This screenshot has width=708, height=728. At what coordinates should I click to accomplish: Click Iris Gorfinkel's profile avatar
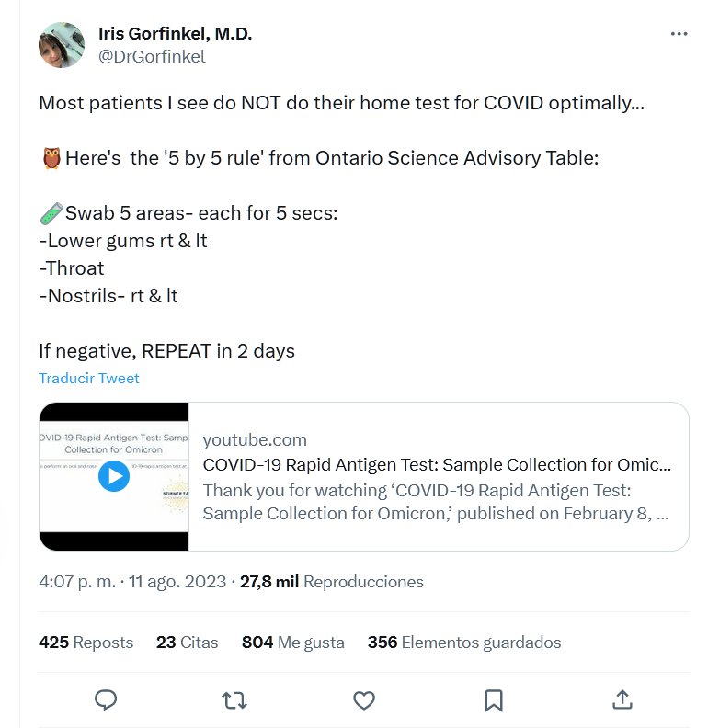click(62, 45)
